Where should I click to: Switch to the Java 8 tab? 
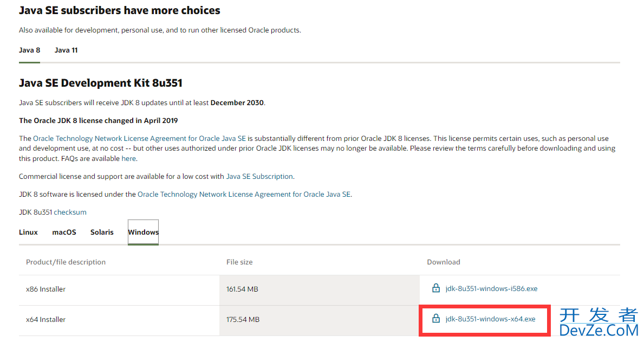click(x=30, y=50)
